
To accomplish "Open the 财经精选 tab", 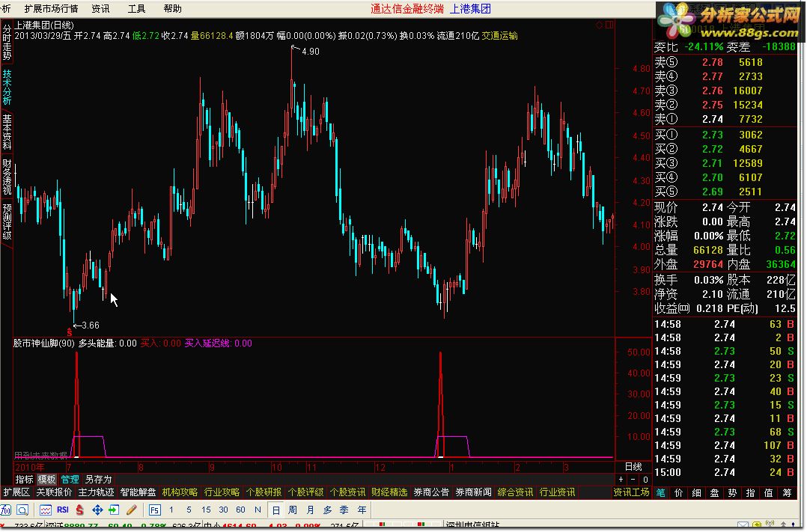I will [x=389, y=492].
